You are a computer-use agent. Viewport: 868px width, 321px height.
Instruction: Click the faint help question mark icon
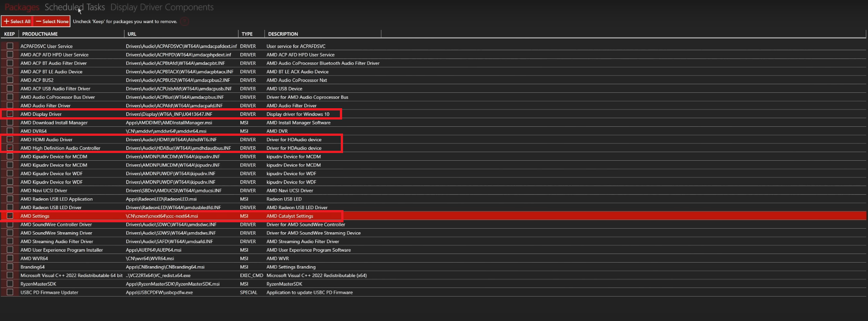185,21
